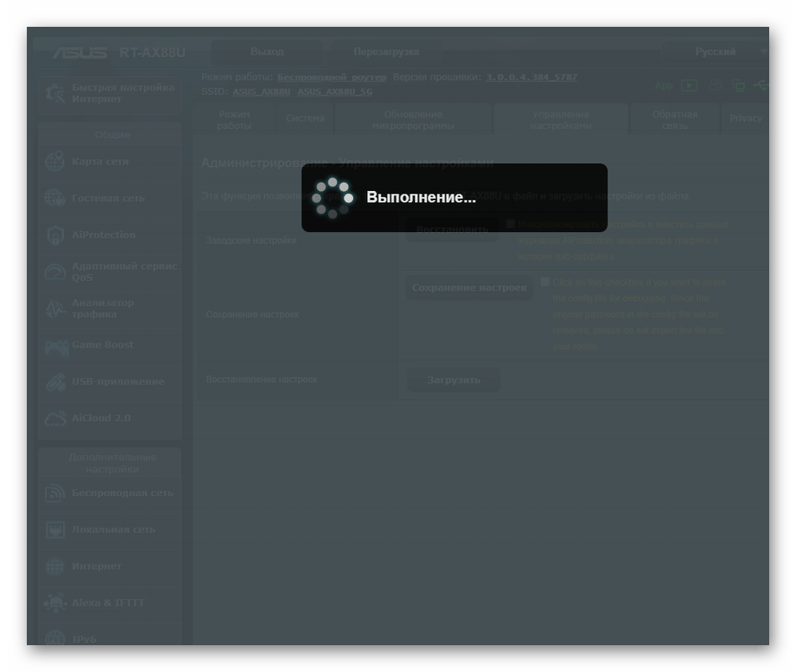Open USB-приложение icon
This screenshot has width=796, height=672.
[55, 382]
